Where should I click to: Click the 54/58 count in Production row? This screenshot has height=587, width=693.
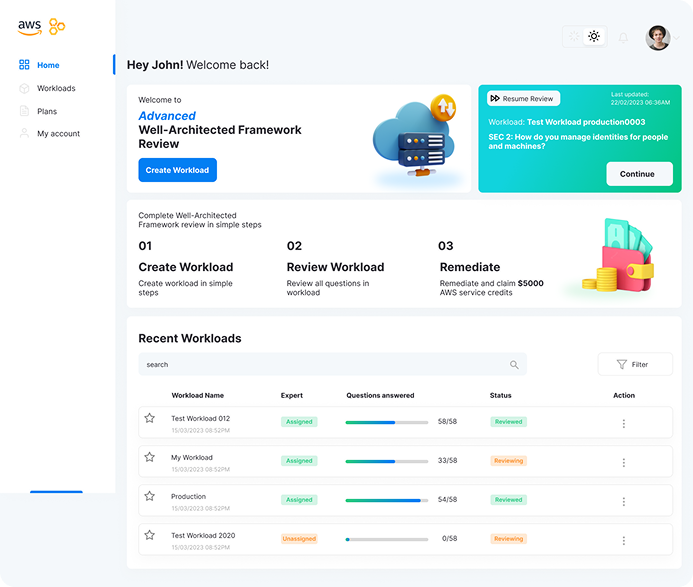pos(447,499)
